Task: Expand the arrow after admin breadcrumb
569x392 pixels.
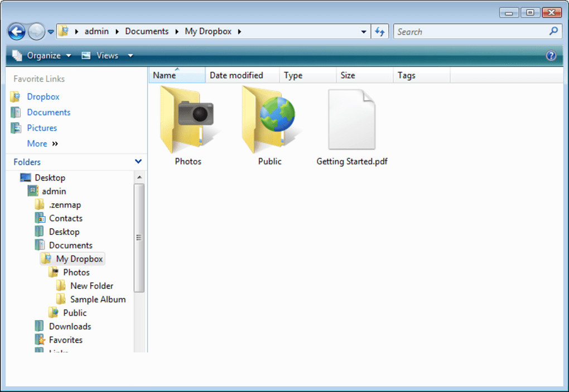Action: point(117,32)
